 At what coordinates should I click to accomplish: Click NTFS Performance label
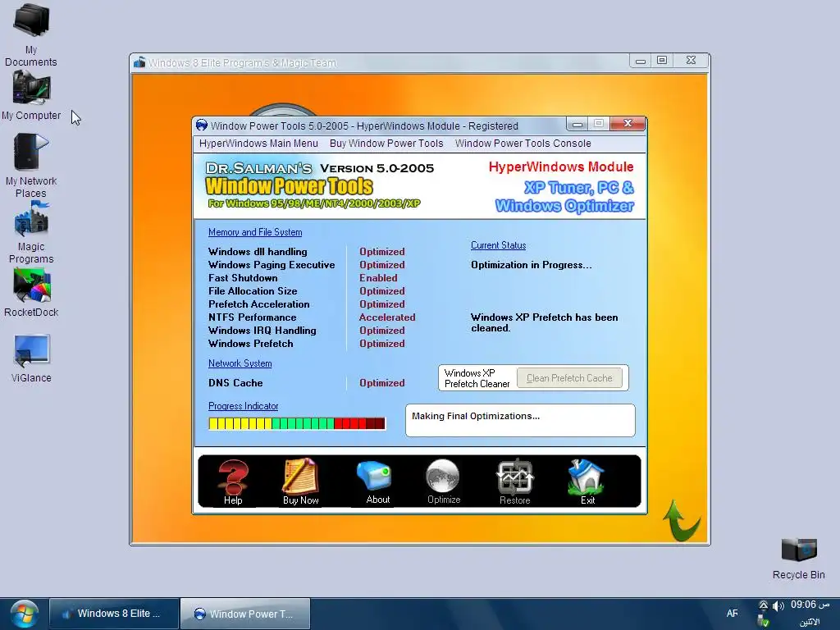tap(252, 317)
